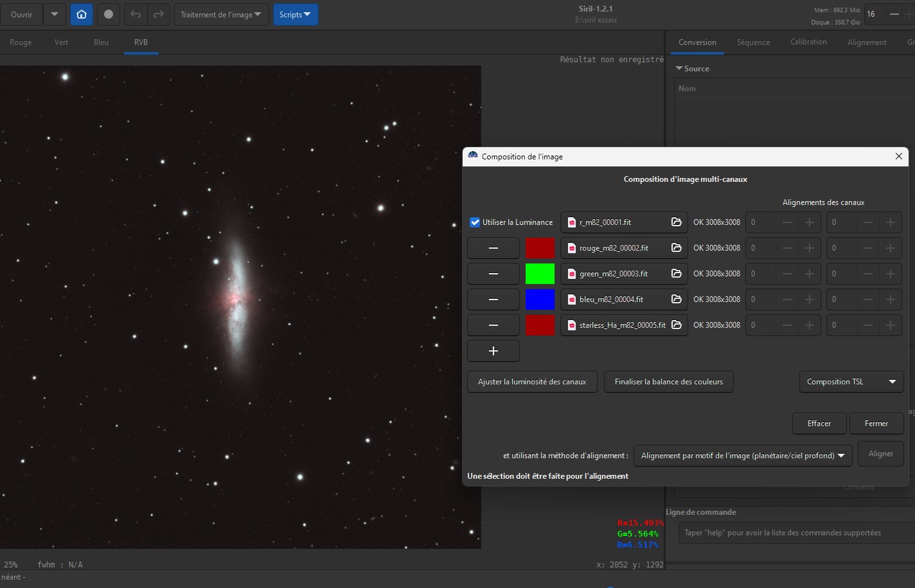Click the round record/livestack icon
The width and height of the screenshot is (915, 588).
pos(108,14)
